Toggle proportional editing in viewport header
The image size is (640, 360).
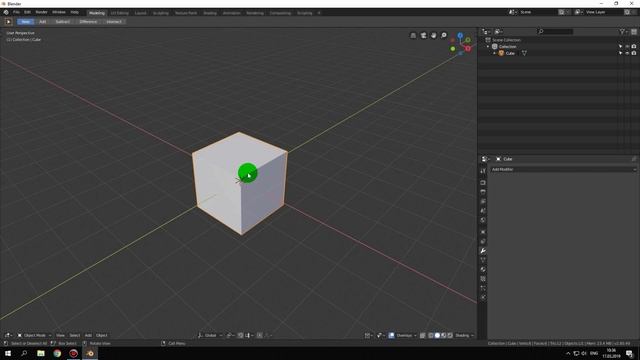(260, 336)
